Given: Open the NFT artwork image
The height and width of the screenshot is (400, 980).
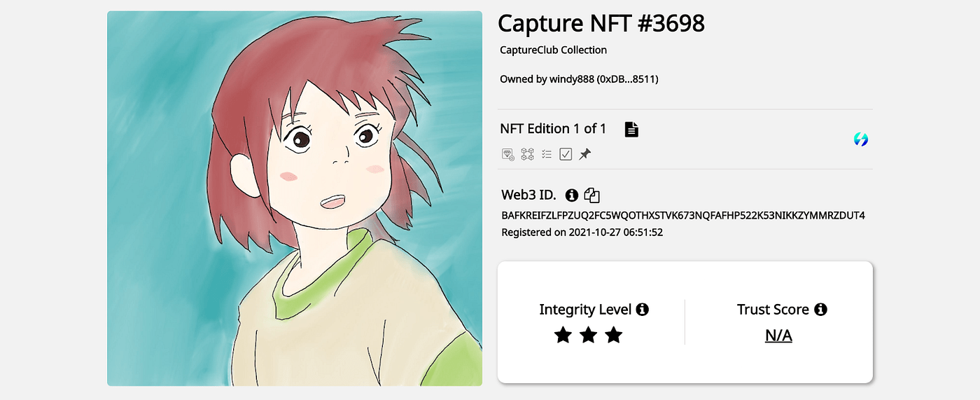Looking at the screenshot, I should (x=294, y=198).
